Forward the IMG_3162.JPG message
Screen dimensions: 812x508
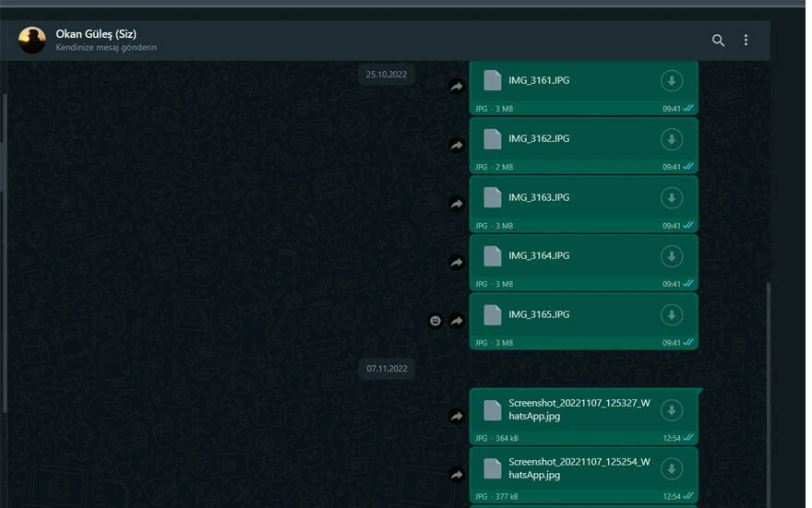click(x=456, y=146)
